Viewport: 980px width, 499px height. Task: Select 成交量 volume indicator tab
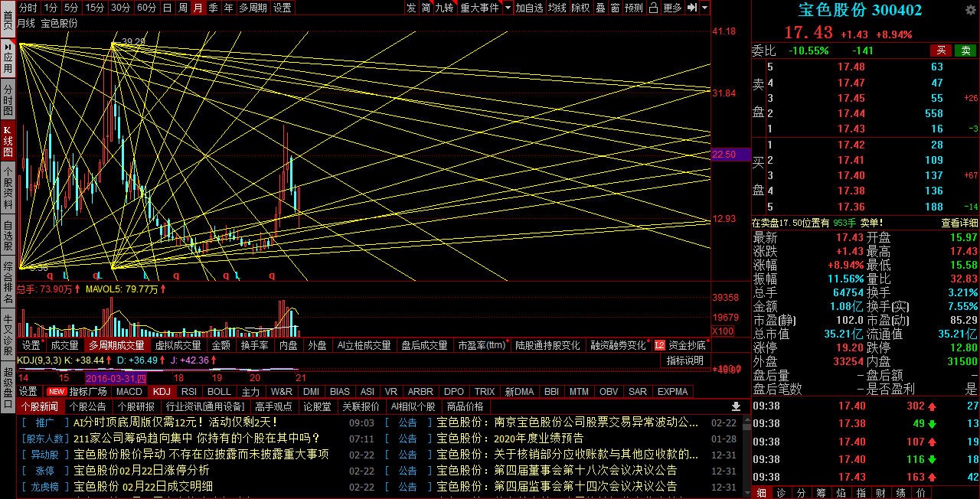(x=64, y=345)
